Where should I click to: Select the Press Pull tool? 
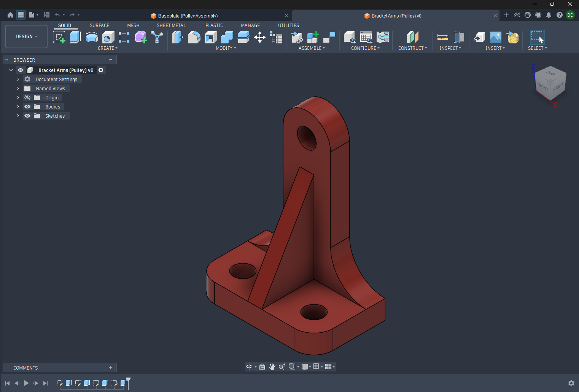178,37
